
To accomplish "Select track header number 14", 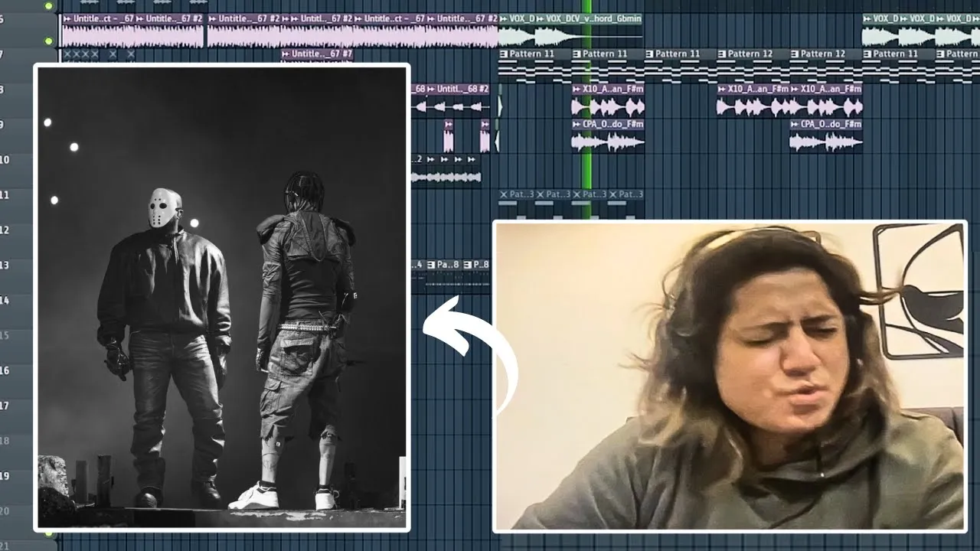I will click(5, 301).
